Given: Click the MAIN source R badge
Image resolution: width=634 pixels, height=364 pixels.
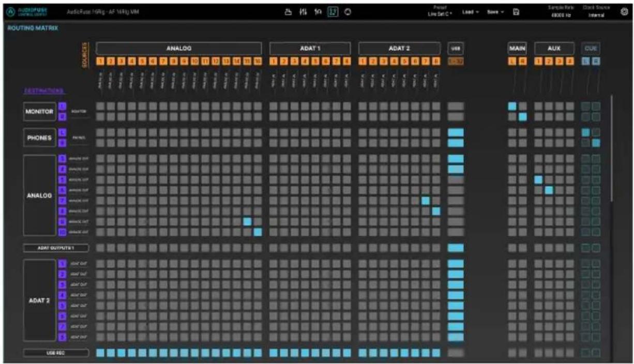Looking at the screenshot, I should [x=522, y=62].
